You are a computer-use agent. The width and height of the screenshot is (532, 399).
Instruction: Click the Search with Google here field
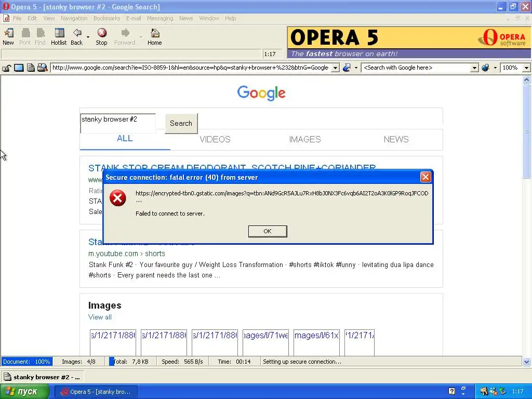pos(416,68)
